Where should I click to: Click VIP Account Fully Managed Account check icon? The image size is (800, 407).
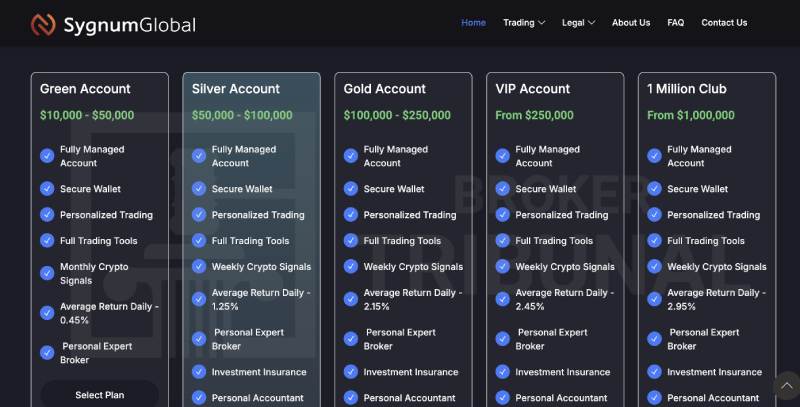coord(503,156)
